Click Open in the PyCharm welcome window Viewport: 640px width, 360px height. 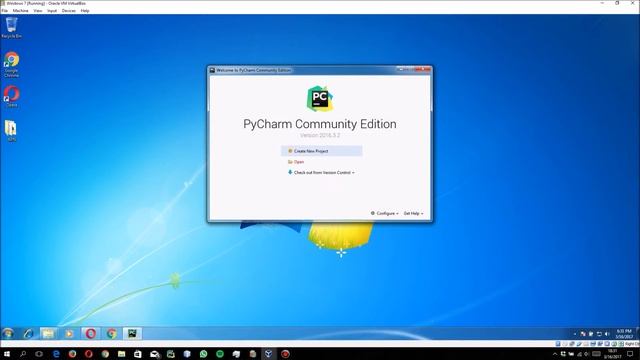point(299,162)
